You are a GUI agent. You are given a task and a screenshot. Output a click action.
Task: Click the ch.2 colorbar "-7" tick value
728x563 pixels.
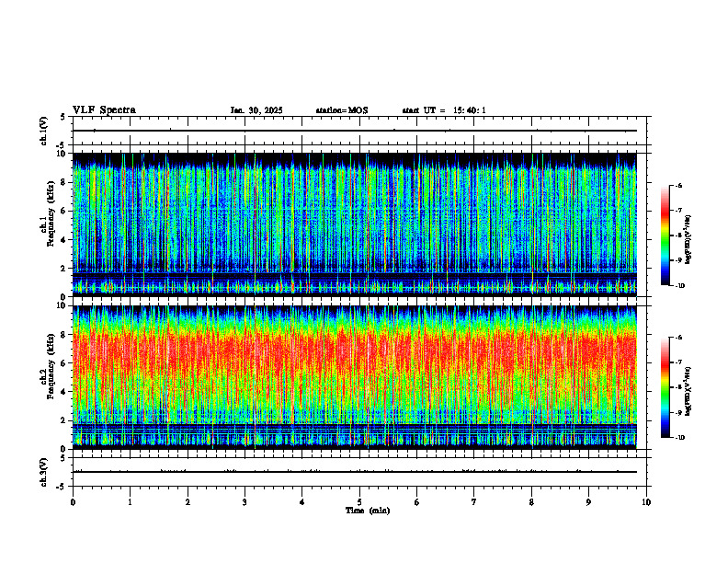pos(679,362)
